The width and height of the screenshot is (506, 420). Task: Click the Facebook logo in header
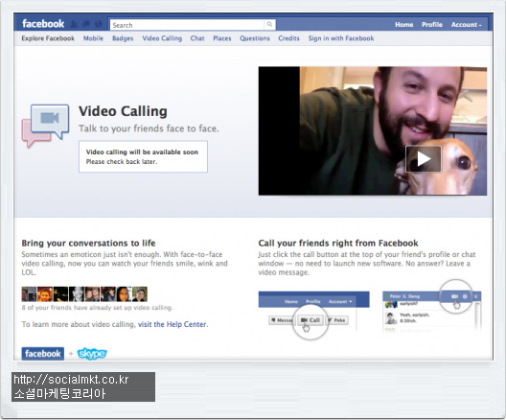pos(43,24)
